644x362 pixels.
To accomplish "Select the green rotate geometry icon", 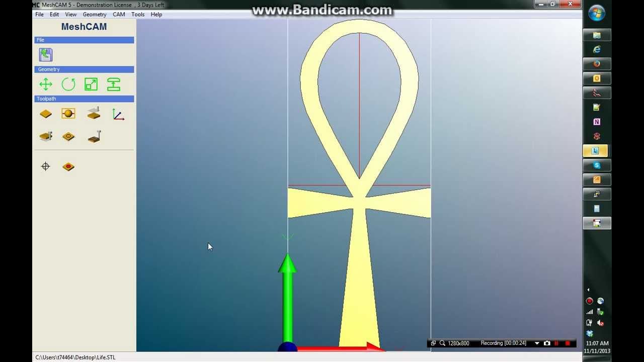I will 68,84.
